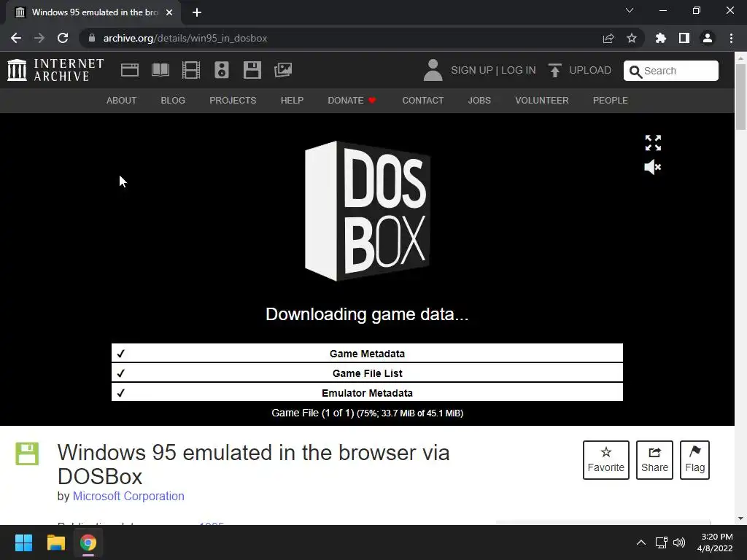This screenshot has width=747, height=560.
Task: Open the clock and date panel
Action: 715,542
